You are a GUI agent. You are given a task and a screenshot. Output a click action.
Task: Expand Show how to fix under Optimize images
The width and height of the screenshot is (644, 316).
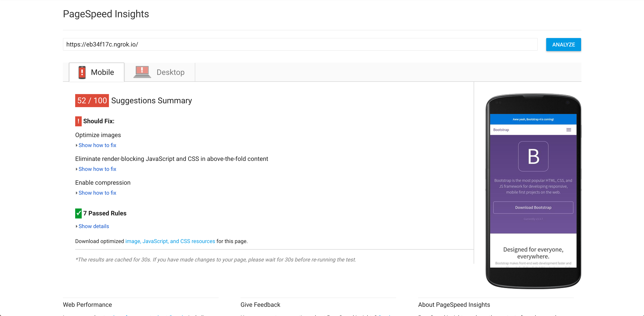point(97,145)
